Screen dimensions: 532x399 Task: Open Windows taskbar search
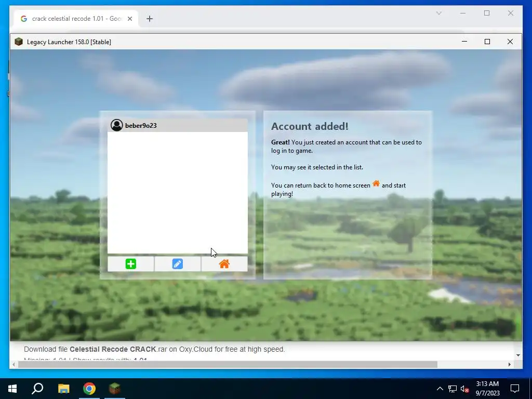(37, 389)
